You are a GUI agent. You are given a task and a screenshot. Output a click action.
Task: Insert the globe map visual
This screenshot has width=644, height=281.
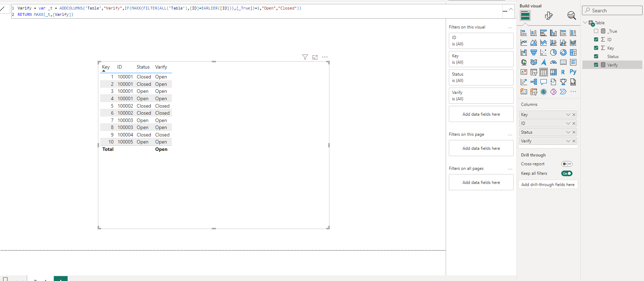coord(524,62)
